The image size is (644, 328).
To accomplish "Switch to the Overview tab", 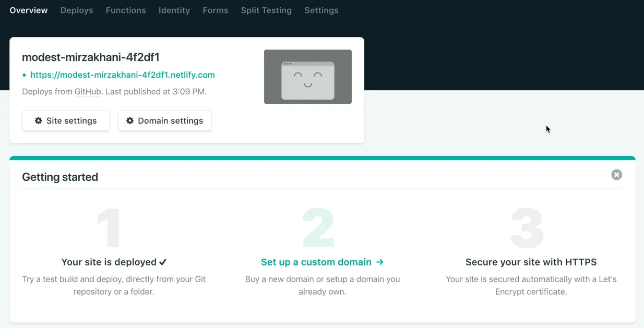I will [x=29, y=10].
